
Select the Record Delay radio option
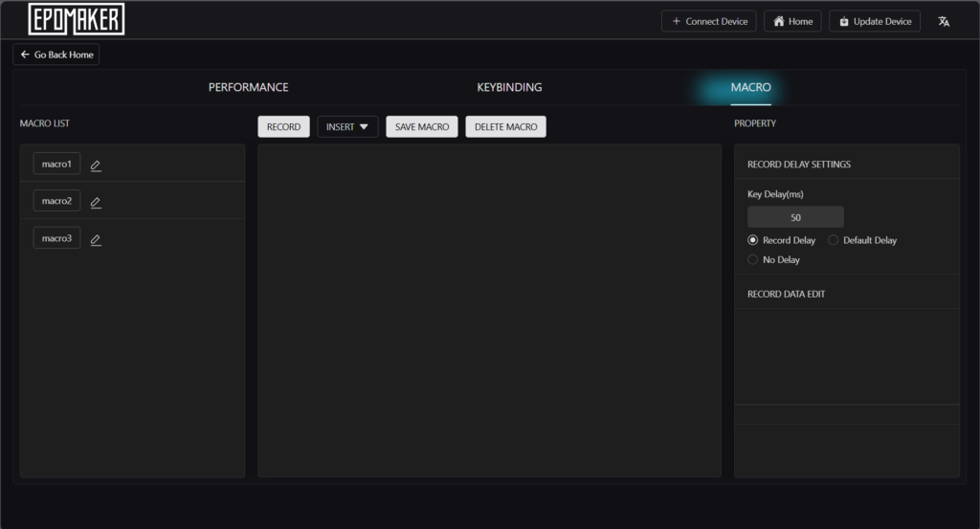752,240
